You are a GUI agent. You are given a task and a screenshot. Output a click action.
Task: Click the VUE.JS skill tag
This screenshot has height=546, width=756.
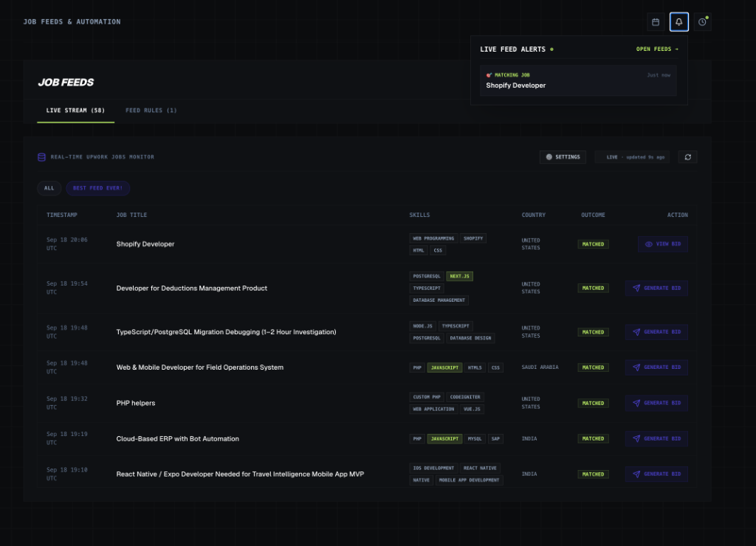[x=472, y=409]
